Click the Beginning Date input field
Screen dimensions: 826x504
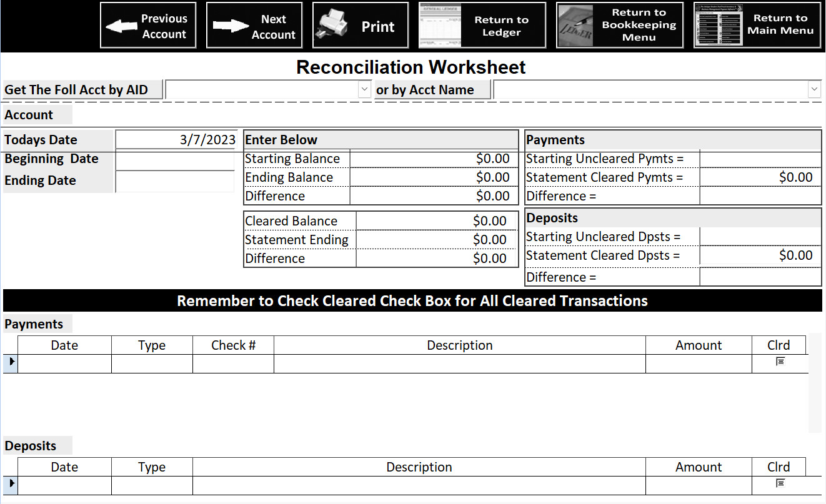[176, 161]
